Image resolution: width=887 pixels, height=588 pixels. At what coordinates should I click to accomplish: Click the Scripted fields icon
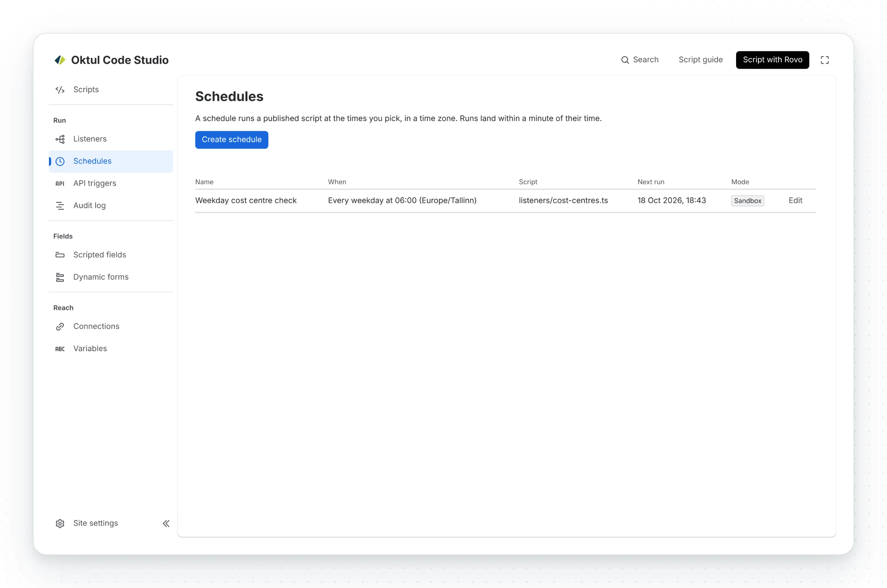click(60, 255)
